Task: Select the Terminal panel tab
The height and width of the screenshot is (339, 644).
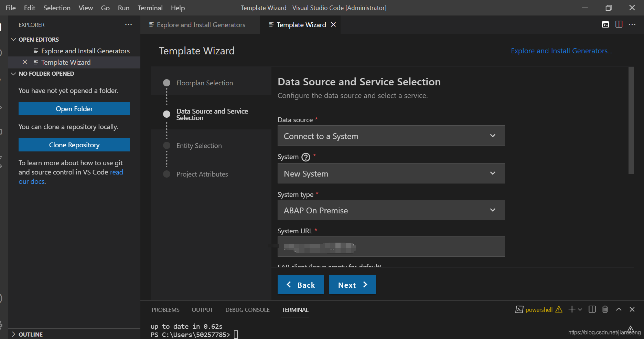Action: (295, 310)
